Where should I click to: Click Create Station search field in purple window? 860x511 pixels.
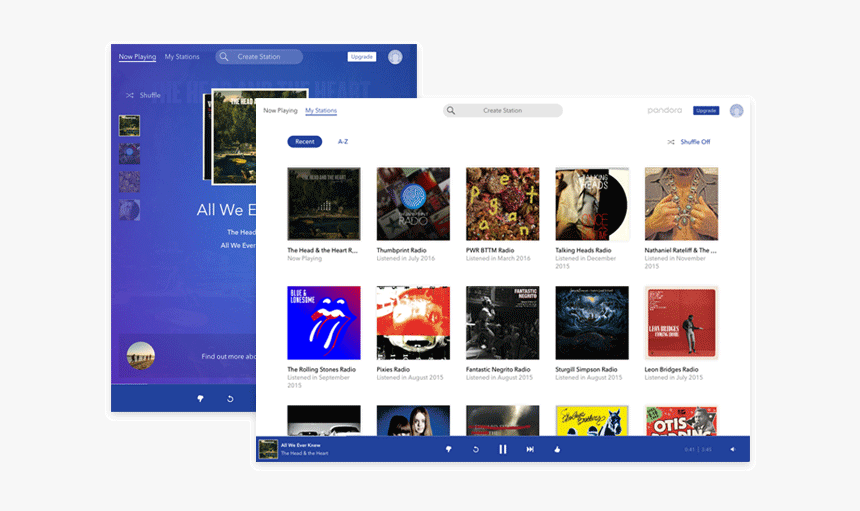pyautogui.click(x=259, y=56)
